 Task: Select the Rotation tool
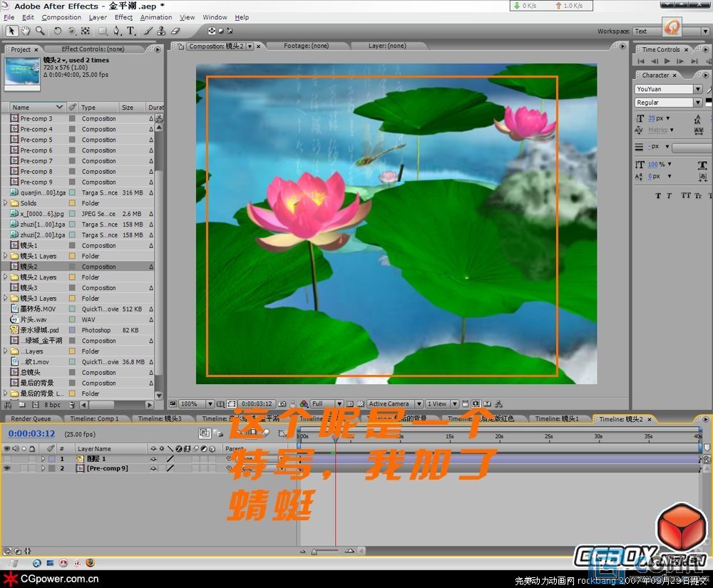pos(57,31)
